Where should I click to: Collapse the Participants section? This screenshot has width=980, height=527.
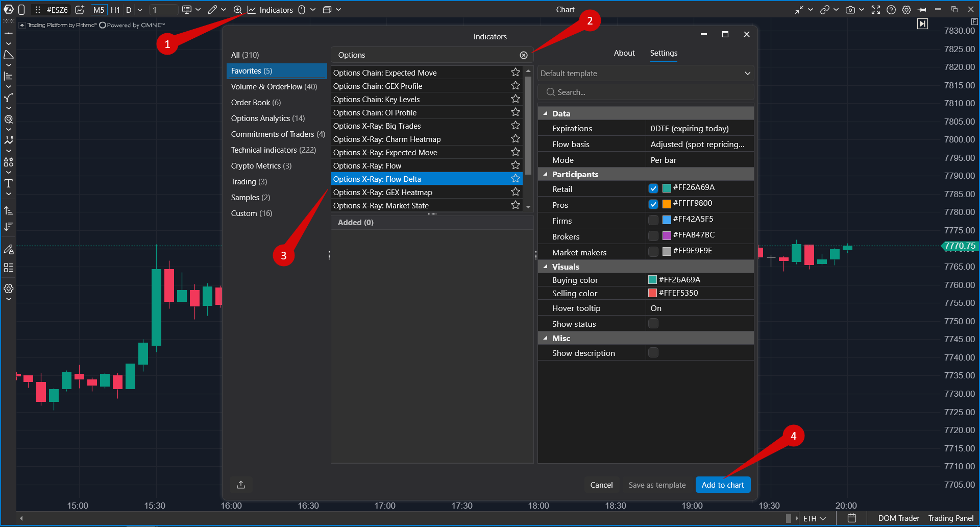(x=545, y=174)
